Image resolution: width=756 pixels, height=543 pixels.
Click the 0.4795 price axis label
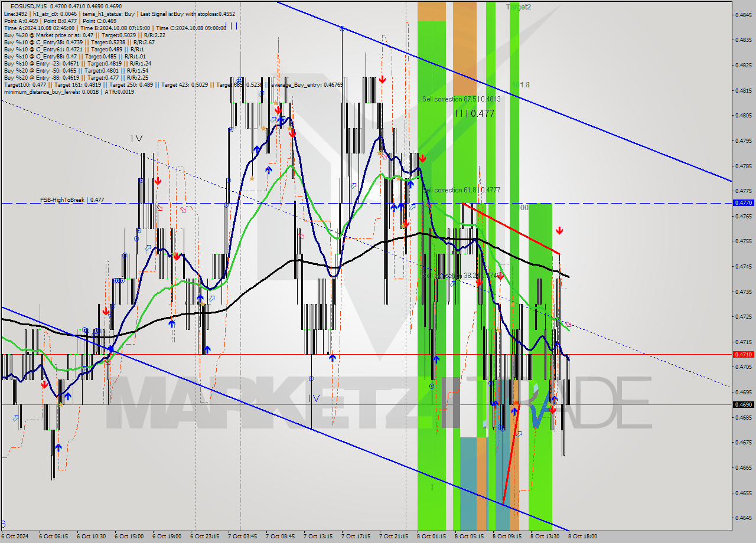(743, 140)
